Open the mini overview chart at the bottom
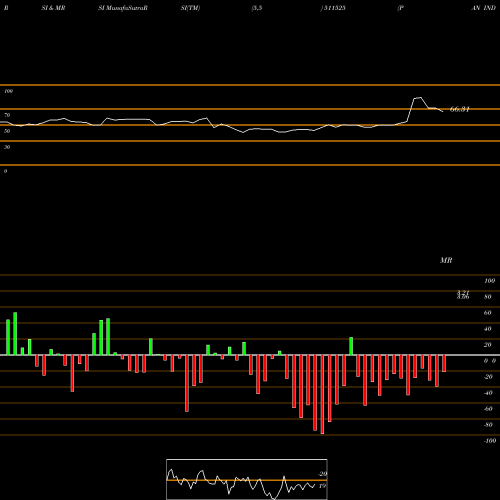 pos(247,479)
